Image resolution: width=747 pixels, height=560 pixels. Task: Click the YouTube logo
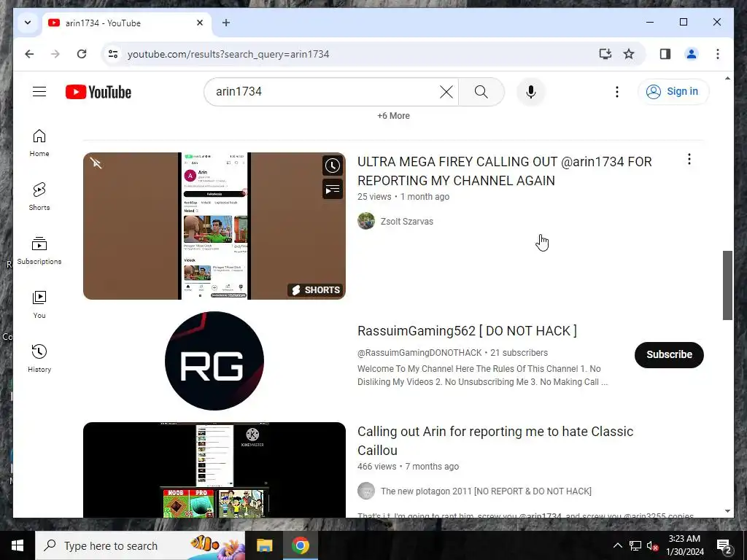[98, 92]
